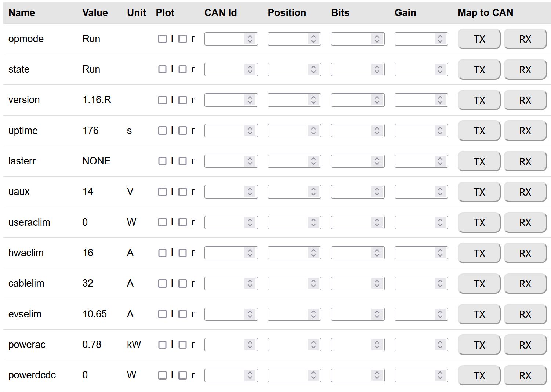
Task: Click the Bits input field for useraclim
Action: click(x=351, y=222)
